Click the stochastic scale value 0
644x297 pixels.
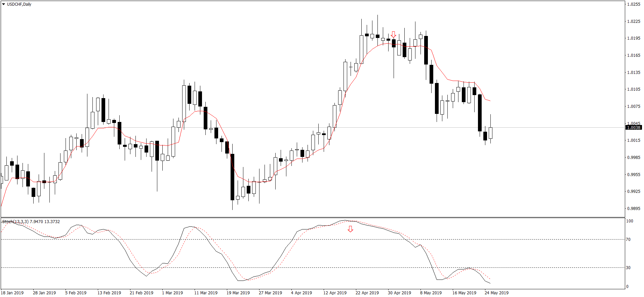[628, 287]
